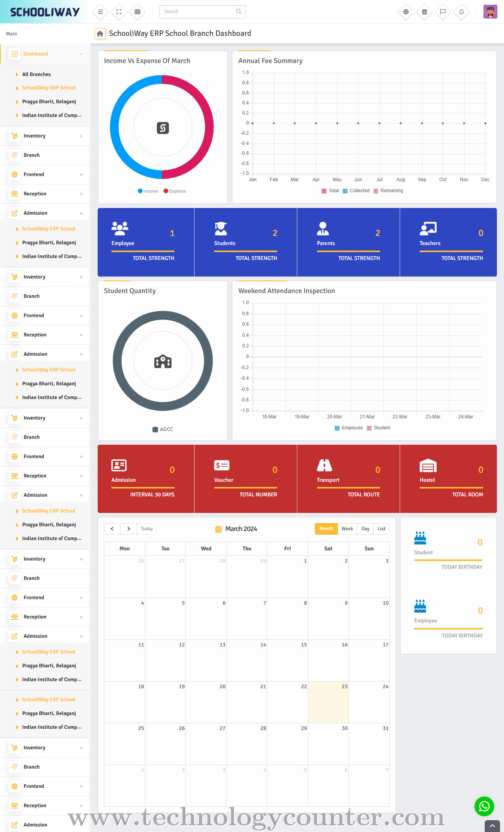
Task: Toggle Student series in Weekend Attendance chart
Action: (x=378, y=428)
